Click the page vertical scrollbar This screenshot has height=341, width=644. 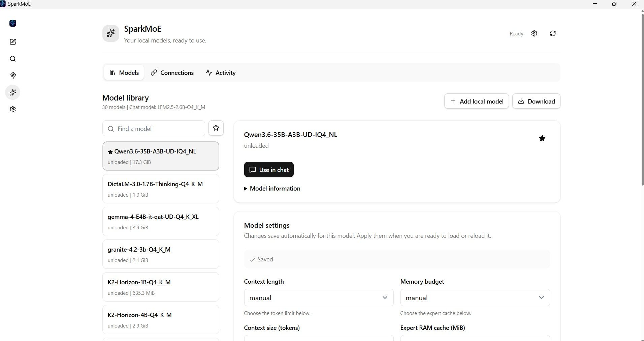pyautogui.click(x=642, y=100)
